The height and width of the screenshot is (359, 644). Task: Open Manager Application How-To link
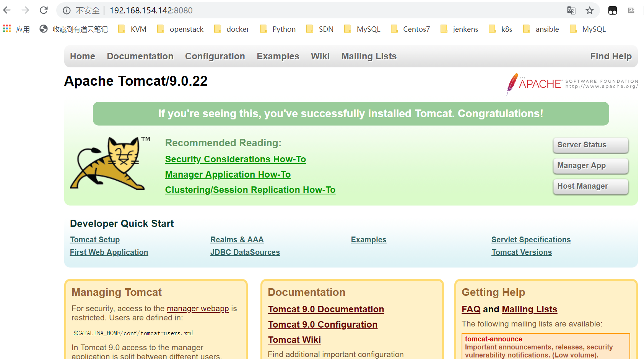pyautogui.click(x=228, y=175)
